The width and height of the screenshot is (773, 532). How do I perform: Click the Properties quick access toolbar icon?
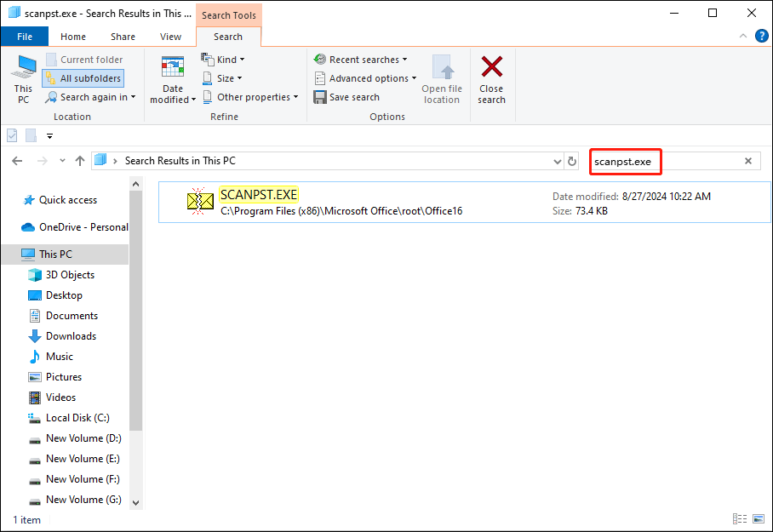click(x=12, y=135)
